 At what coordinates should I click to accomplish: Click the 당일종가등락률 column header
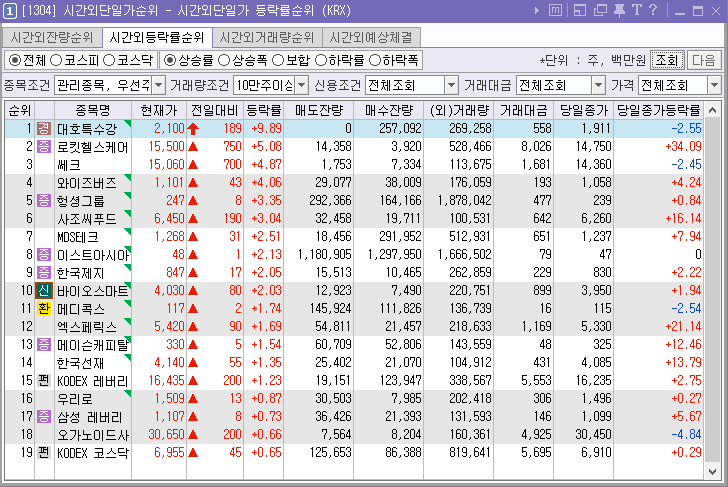point(658,110)
